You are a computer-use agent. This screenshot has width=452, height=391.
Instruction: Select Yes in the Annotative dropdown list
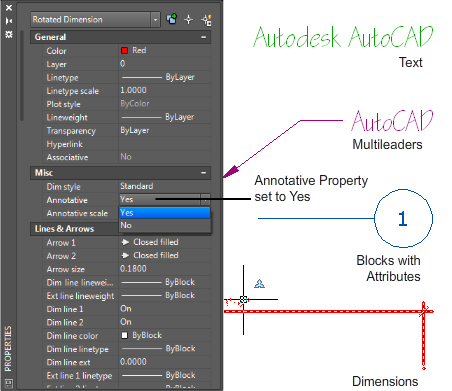tap(165, 213)
